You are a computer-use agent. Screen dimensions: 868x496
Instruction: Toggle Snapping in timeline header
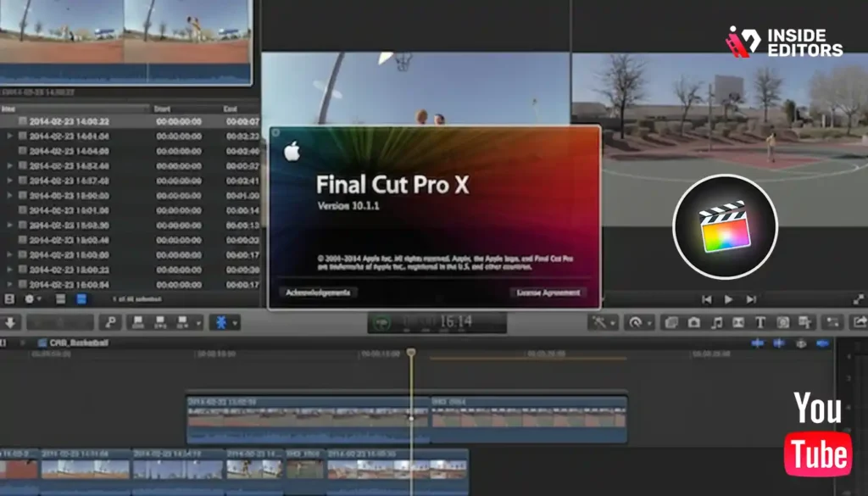click(822, 343)
